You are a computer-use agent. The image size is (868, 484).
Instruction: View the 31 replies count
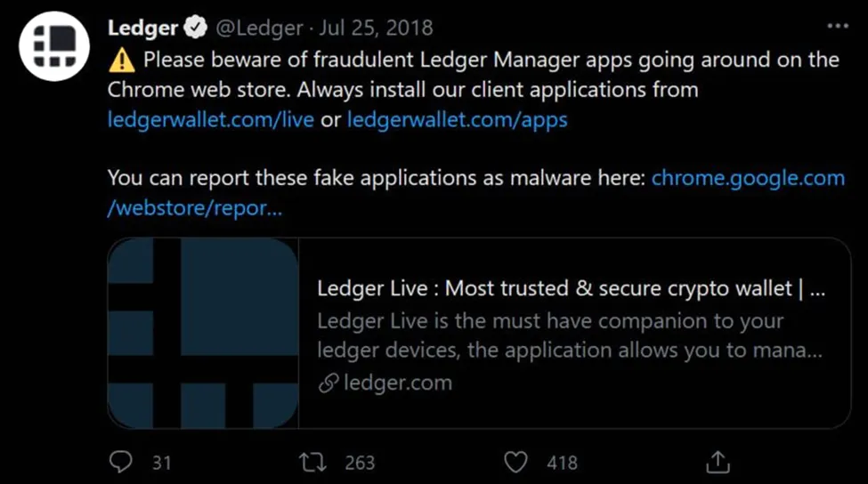tap(162, 463)
